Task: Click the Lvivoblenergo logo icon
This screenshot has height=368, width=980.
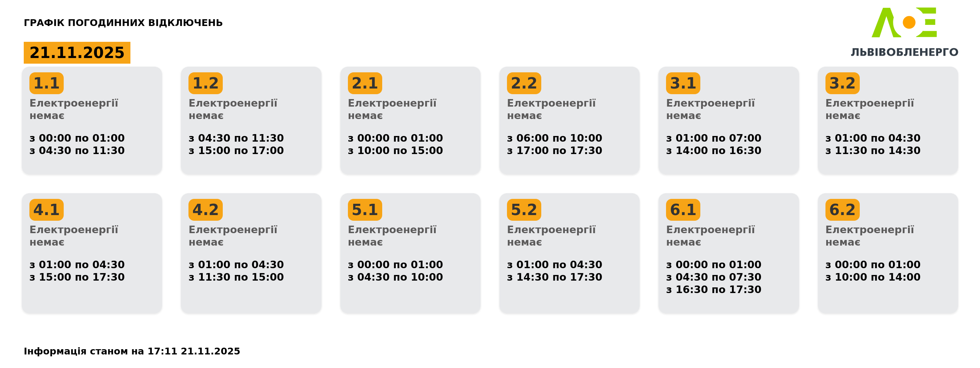Action: coord(904,23)
